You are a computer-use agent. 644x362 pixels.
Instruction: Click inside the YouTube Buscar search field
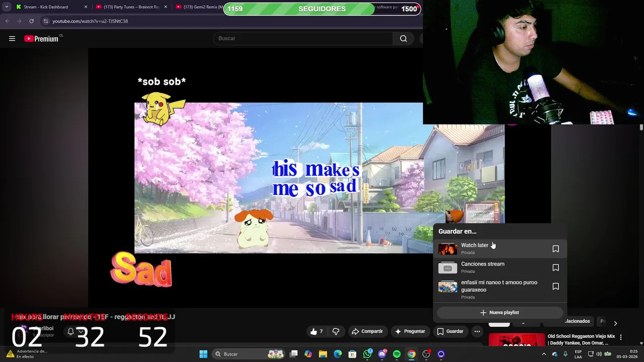coord(303,39)
